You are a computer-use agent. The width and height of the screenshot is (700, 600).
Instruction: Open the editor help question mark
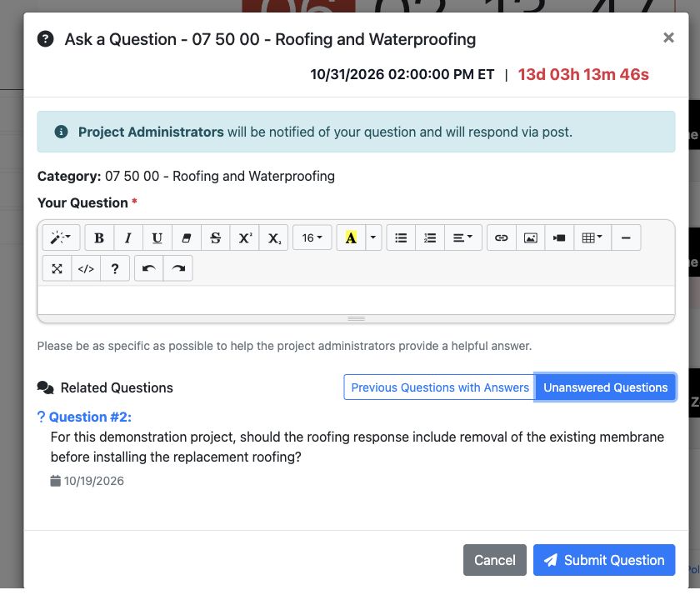point(115,268)
